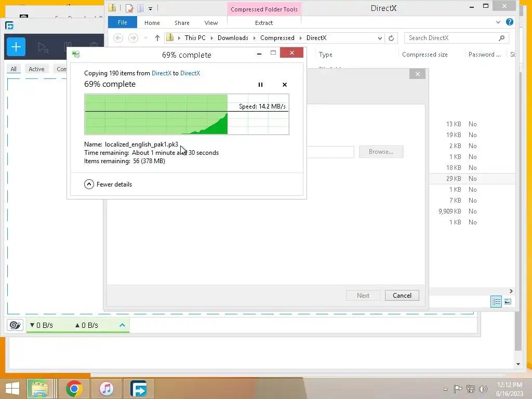Open iTunes from the taskbar

[x=107, y=389]
